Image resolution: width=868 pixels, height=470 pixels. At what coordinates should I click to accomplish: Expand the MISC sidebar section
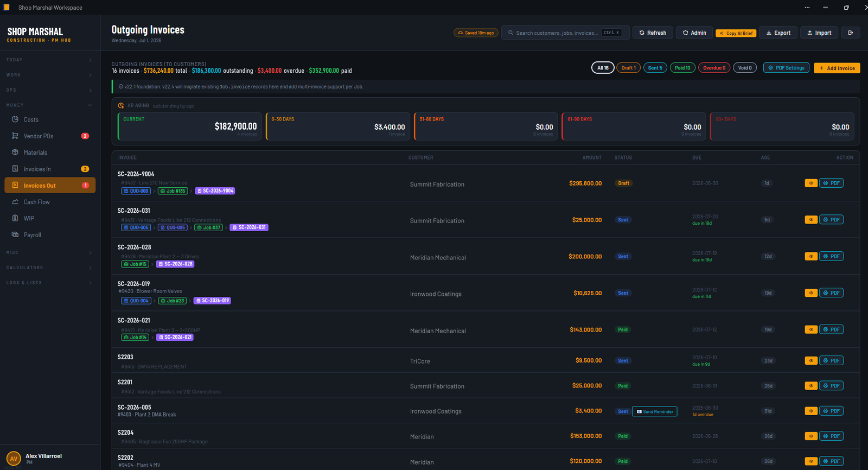(50, 252)
